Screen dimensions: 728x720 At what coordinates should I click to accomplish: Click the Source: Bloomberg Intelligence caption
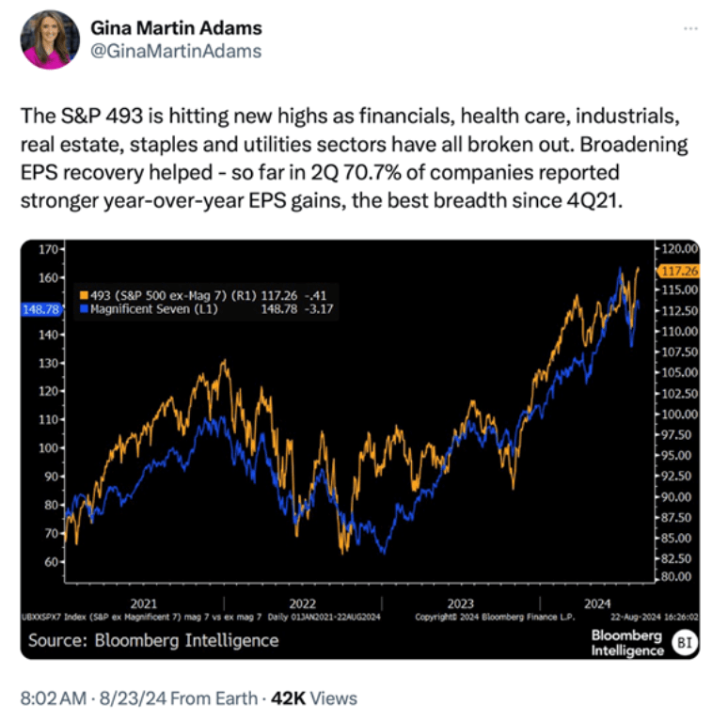tap(153, 640)
